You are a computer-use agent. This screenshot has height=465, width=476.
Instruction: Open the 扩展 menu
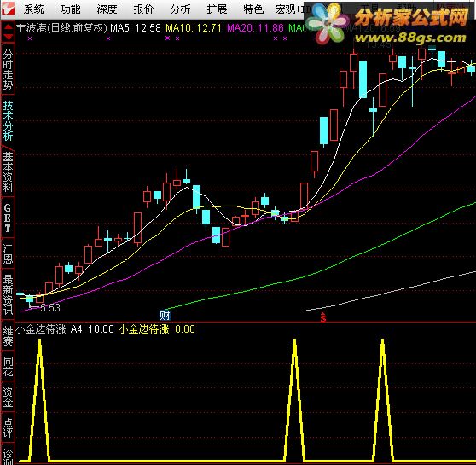pyautogui.click(x=217, y=9)
